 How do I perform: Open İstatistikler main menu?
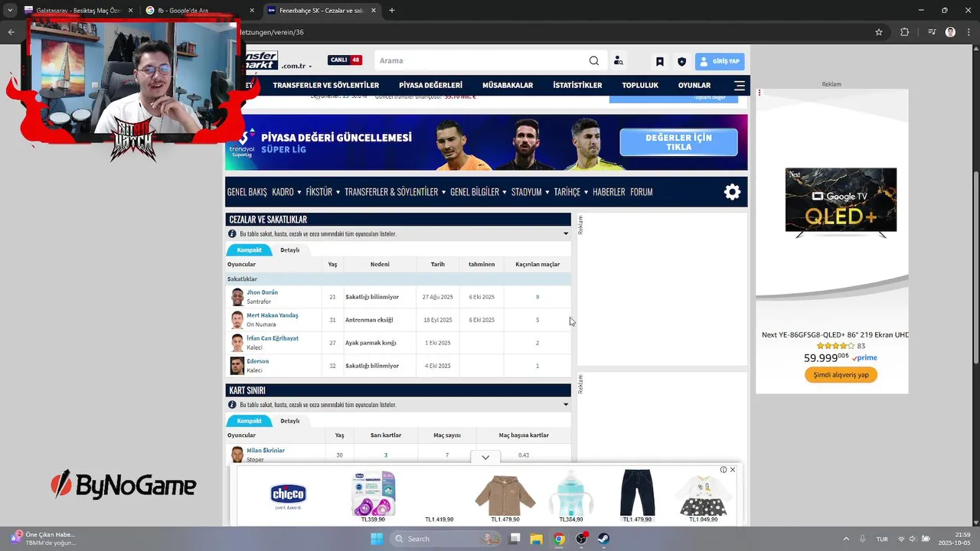(x=577, y=85)
